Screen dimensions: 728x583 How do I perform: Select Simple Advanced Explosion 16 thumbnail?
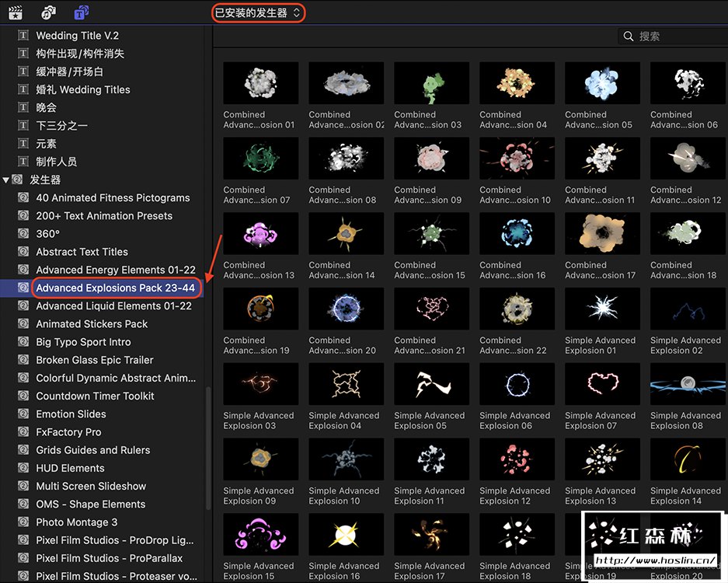[x=347, y=535]
